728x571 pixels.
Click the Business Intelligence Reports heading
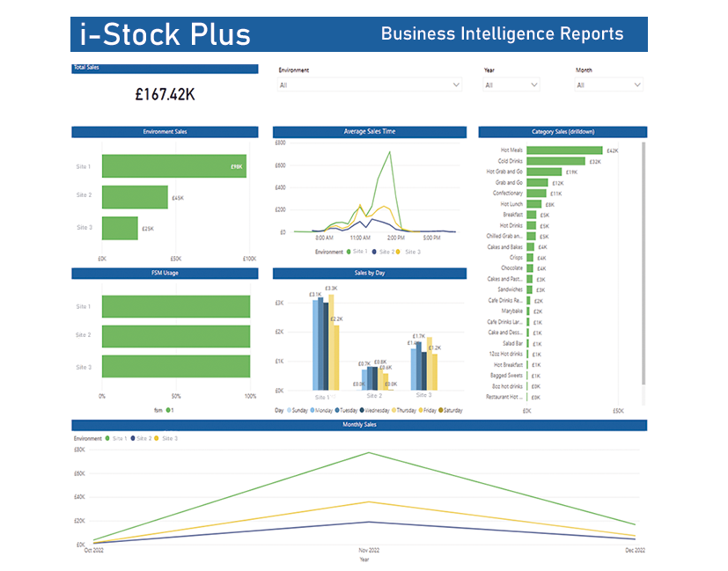coord(502,33)
